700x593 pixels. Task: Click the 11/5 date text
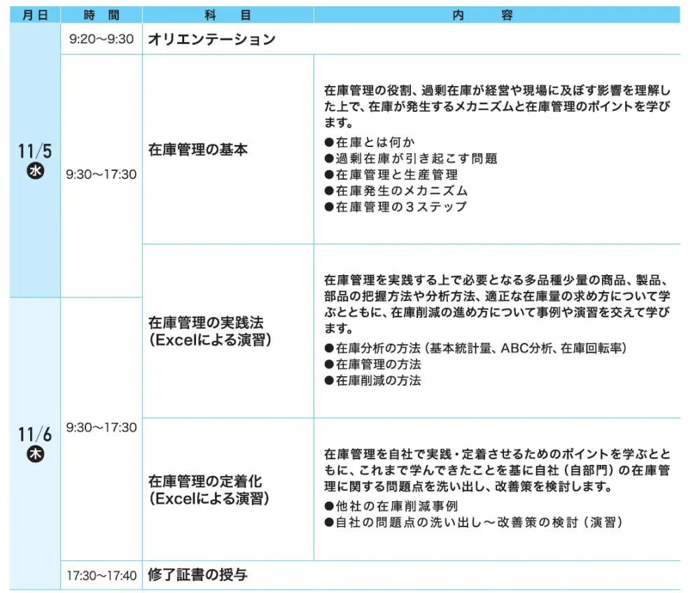click(35, 152)
